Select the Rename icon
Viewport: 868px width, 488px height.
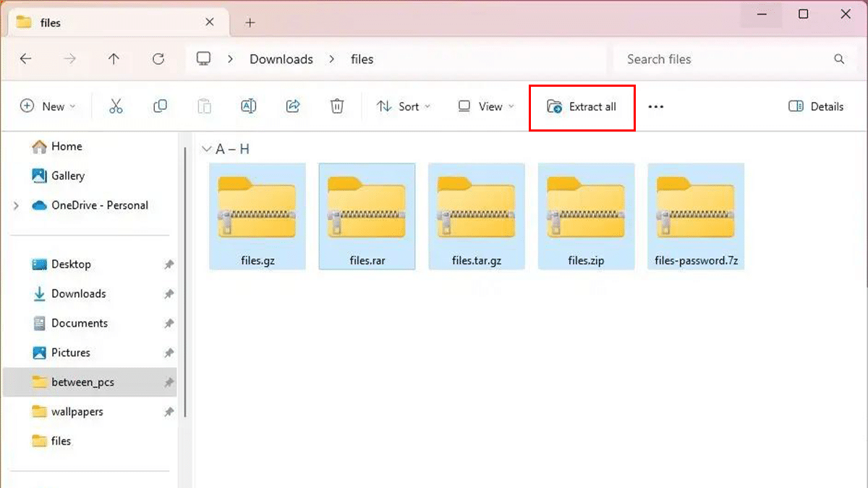248,106
